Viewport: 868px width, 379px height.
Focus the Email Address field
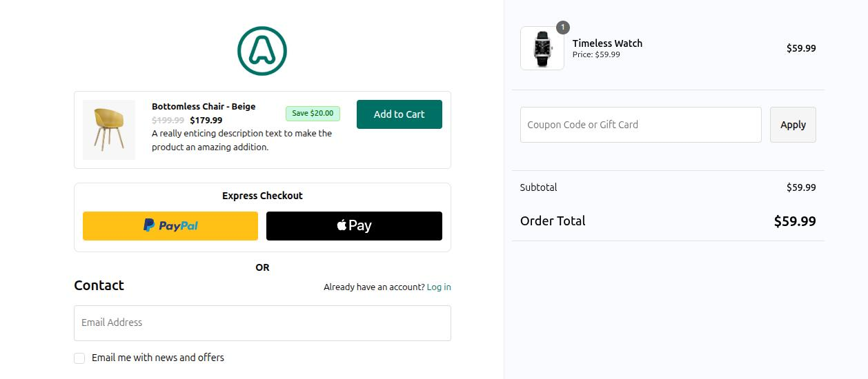(x=262, y=323)
